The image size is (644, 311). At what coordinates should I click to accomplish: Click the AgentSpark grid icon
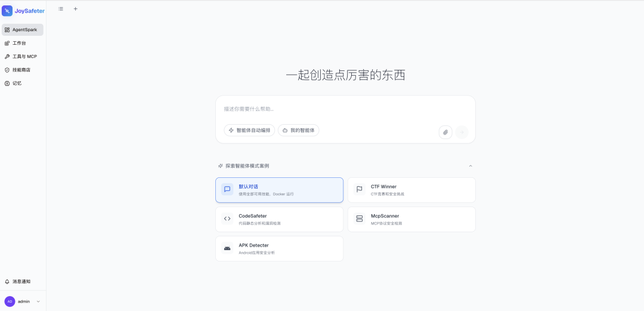pos(7,30)
